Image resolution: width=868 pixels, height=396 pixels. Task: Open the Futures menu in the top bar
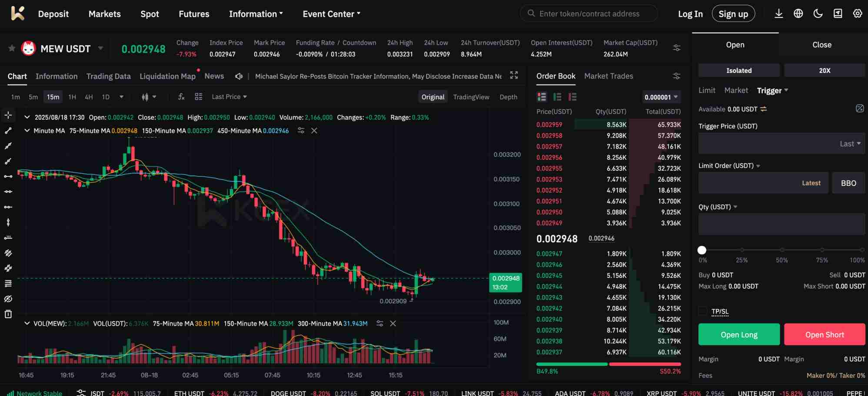(x=194, y=13)
